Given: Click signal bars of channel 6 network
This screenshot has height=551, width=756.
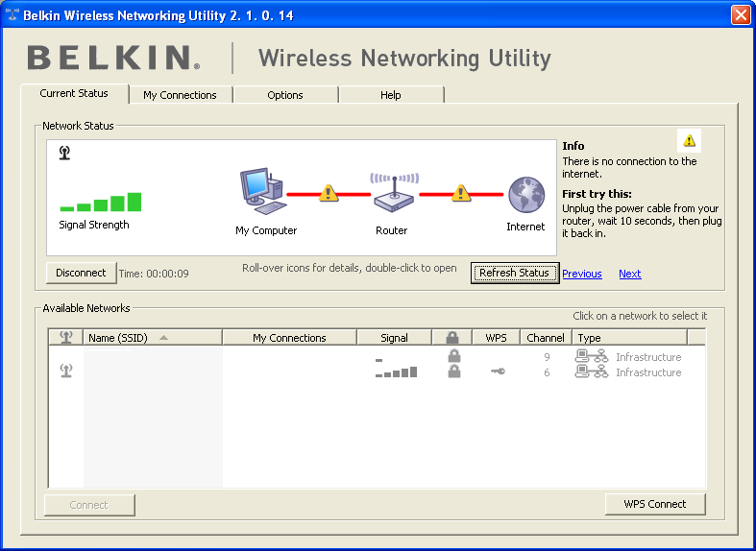Looking at the screenshot, I should 396,371.
